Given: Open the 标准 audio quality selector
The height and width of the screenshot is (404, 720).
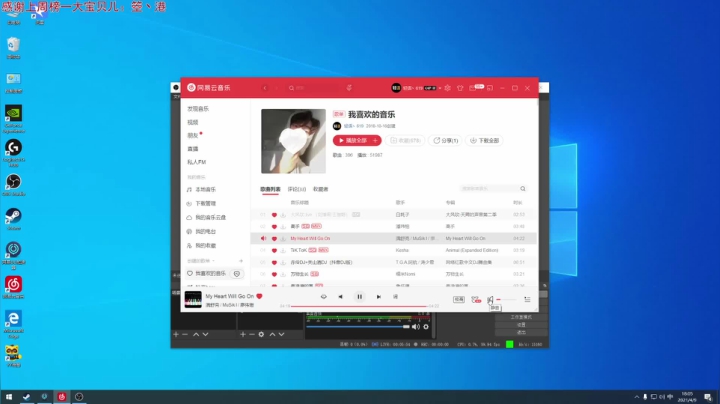Looking at the screenshot, I should pos(459,299).
